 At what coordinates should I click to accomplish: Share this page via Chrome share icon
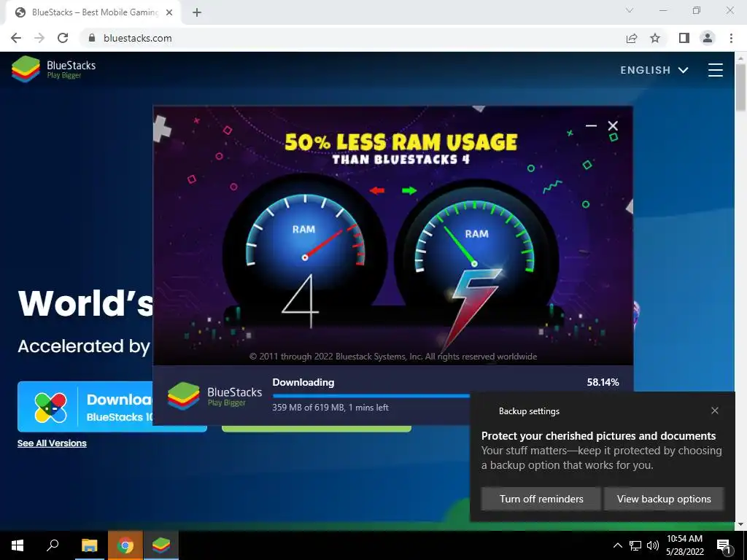coord(632,38)
